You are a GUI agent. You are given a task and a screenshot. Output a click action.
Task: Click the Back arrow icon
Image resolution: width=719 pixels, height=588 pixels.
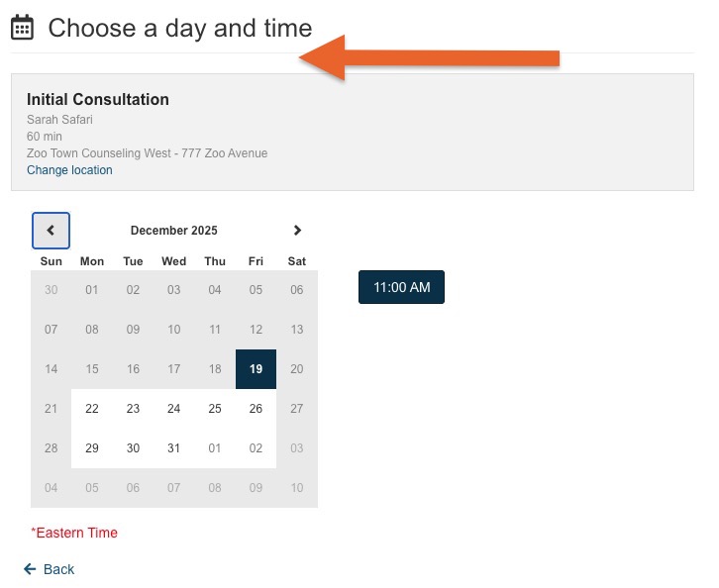click(x=30, y=569)
